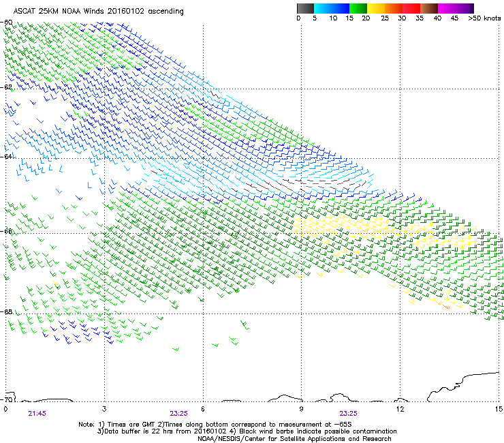This screenshot has height=443, width=504.
Task: Select the green 15–20 knots color bar segment
Action: pos(358,8)
